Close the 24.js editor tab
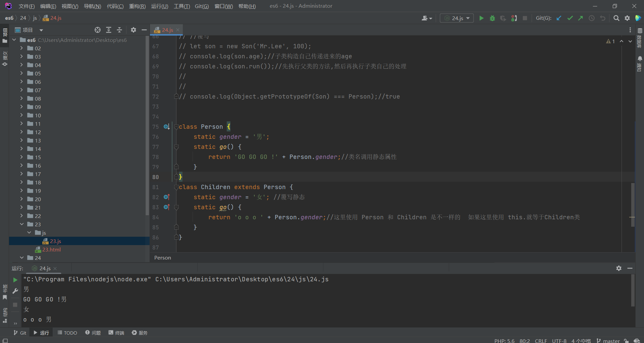Screen dimensions: 644x343 [178, 30]
